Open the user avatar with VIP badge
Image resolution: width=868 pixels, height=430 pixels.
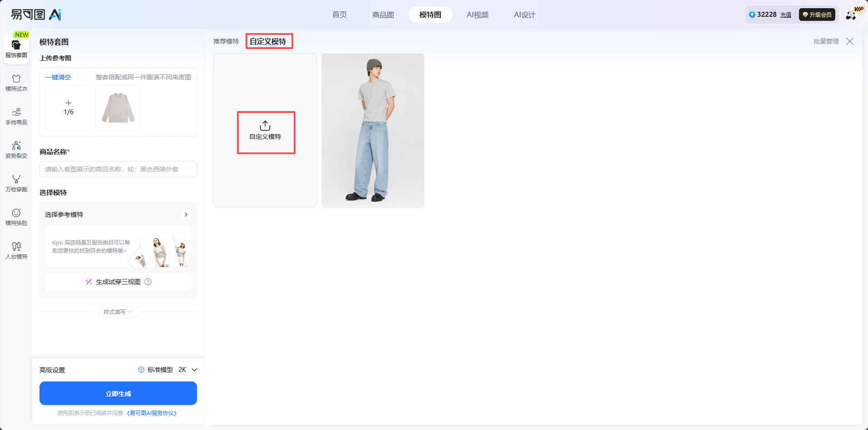(851, 15)
